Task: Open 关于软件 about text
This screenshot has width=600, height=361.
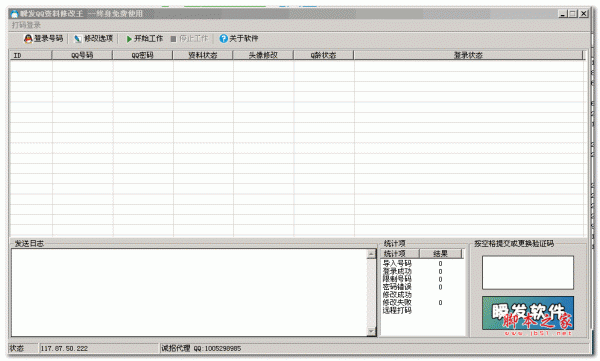Action: 244,38
